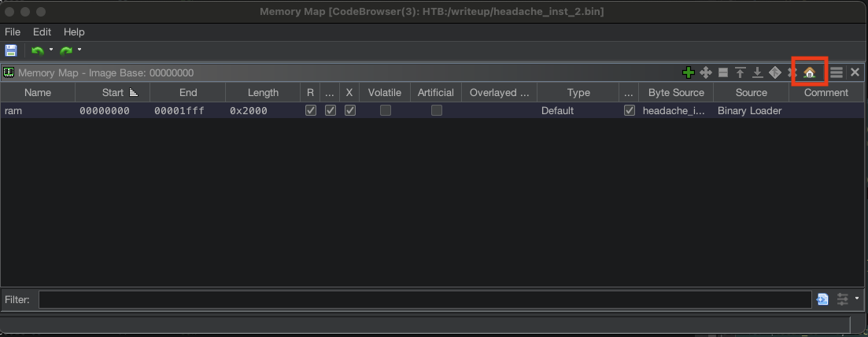The width and height of the screenshot is (868, 337).
Task: Open the Help menu
Action: (74, 31)
